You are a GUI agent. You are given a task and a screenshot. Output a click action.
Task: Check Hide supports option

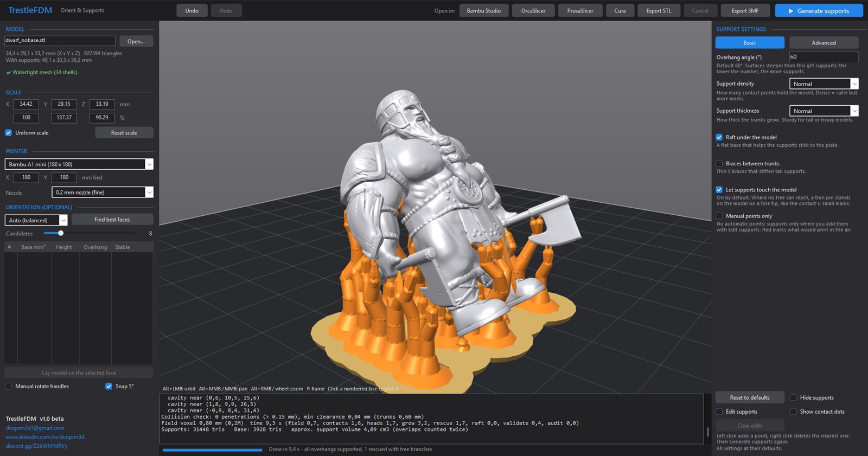[x=793, y=397]
